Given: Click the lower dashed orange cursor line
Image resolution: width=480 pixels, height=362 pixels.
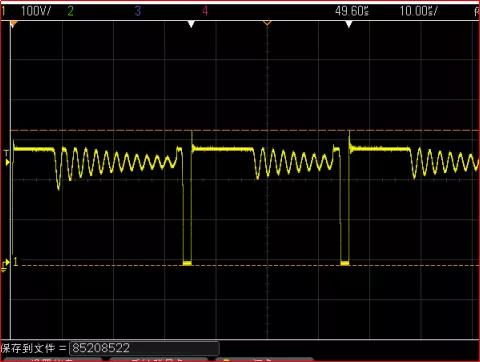Looking at the screenshot, I should point(245,266).
